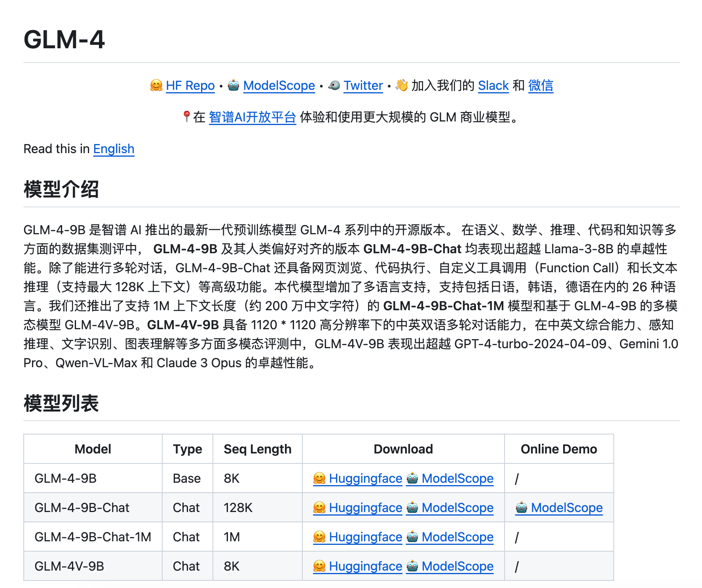Select the GLM-4V-9B model name cell

[x=93, y=566]
